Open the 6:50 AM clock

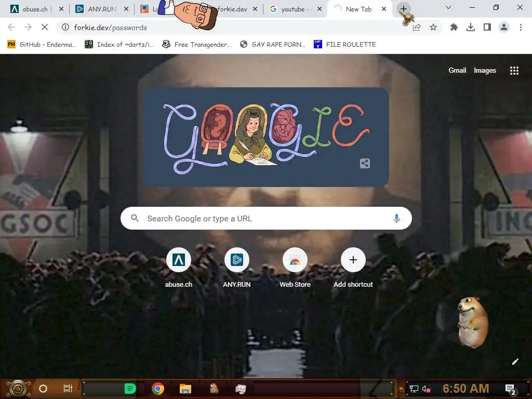(x=465, y=389)
